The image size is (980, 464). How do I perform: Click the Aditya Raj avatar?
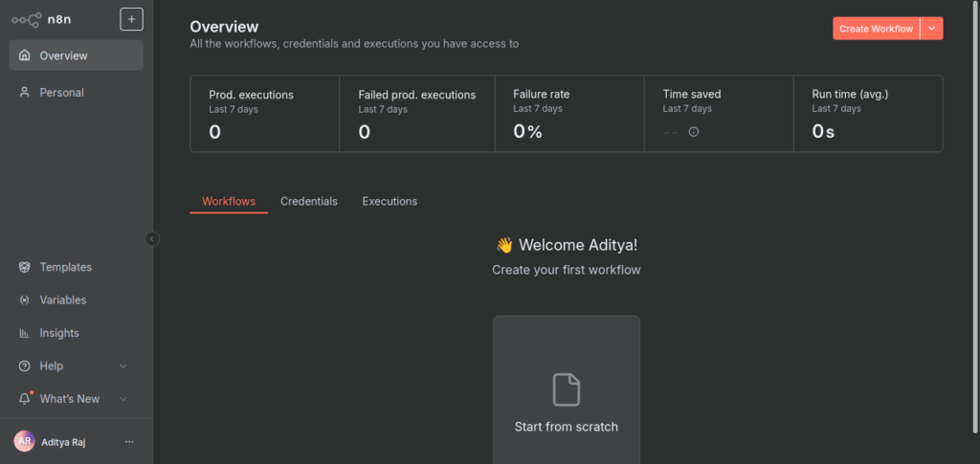tap(24, 441)
